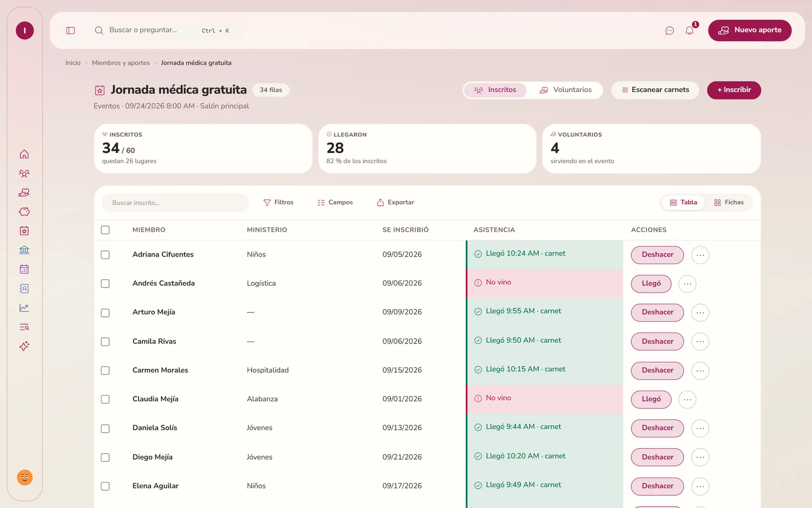Open more actions for Claudia Mejía
The image size is (812, 508).
click(x=688, y=399)
